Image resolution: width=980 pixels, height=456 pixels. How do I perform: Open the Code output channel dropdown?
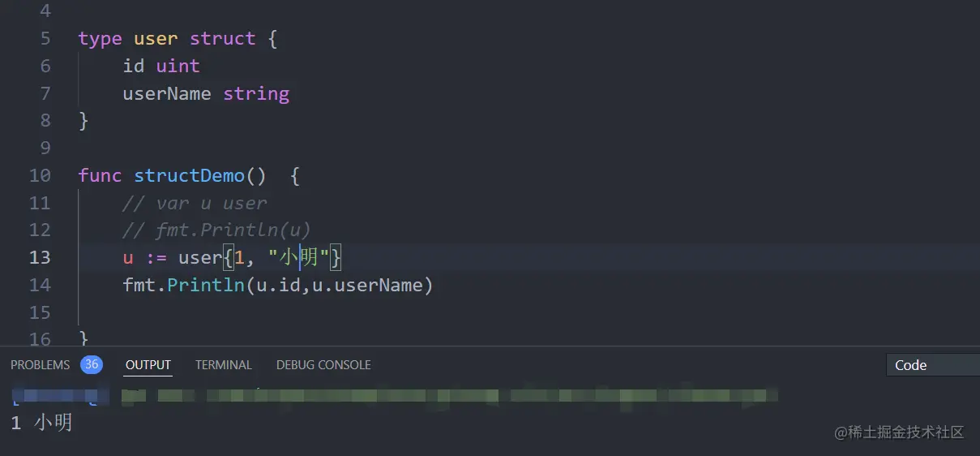tap(933, 365)
